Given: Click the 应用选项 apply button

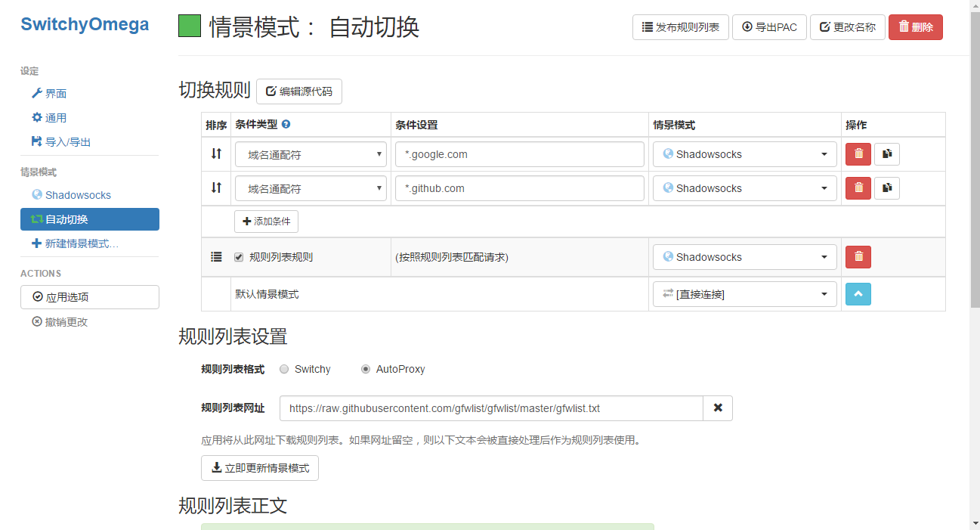Looking at the screenshot, I should click(90, 297).
